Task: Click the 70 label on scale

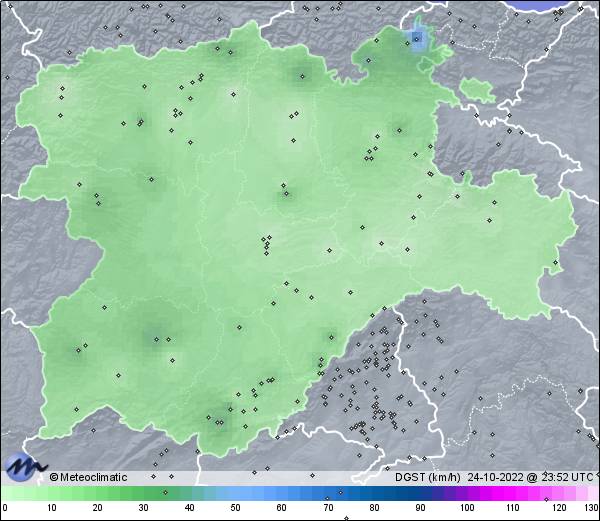Action: [x=327, y=508]
